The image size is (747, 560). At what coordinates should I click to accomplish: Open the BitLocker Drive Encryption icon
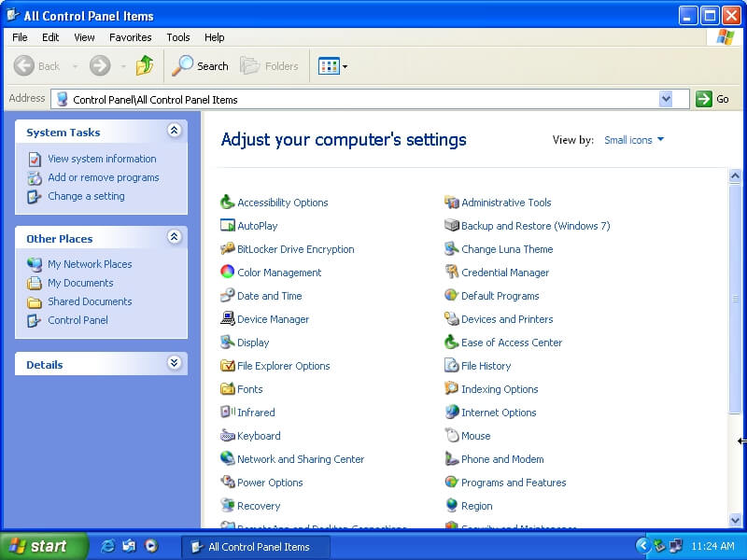pyautogui.click(x=228, y=249)
